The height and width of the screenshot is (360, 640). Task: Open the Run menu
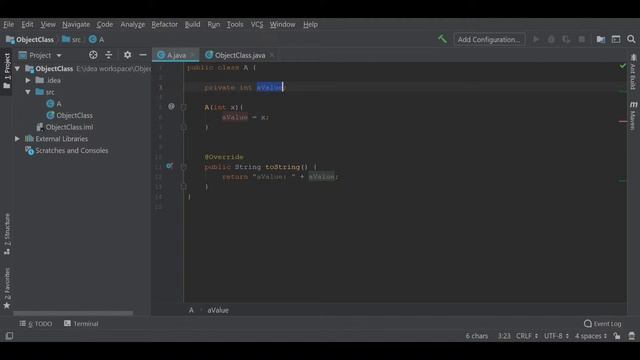(213, 24)
